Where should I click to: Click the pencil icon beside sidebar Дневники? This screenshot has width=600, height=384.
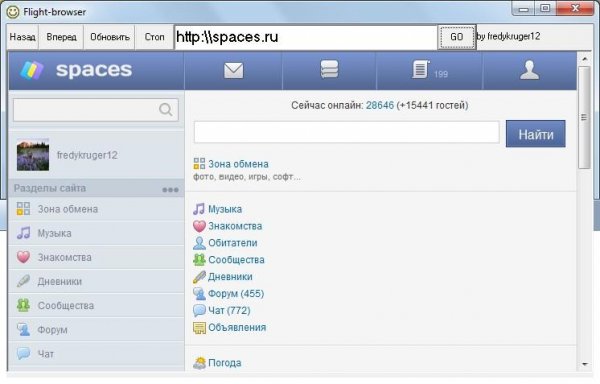pos(23,281)
